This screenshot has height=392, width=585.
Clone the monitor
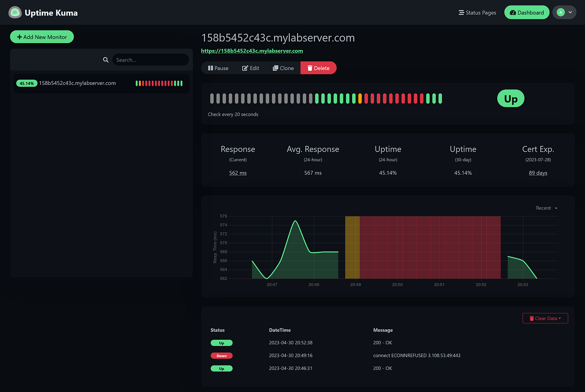point(283,68)
